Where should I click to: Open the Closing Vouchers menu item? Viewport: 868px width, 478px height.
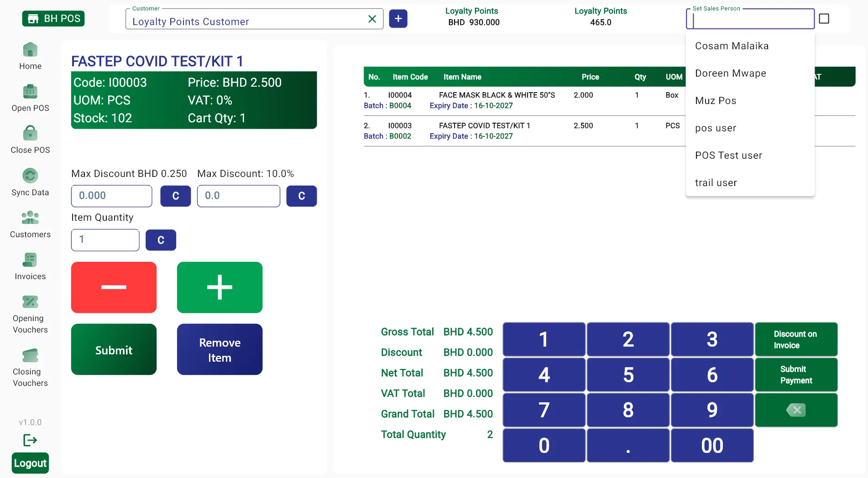30,368
